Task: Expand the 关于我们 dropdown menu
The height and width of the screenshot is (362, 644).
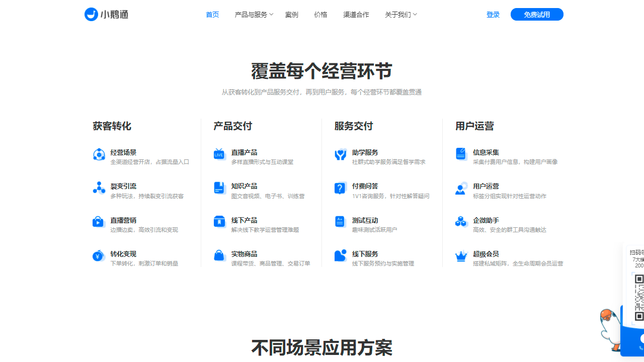Action: click(400, 15)
